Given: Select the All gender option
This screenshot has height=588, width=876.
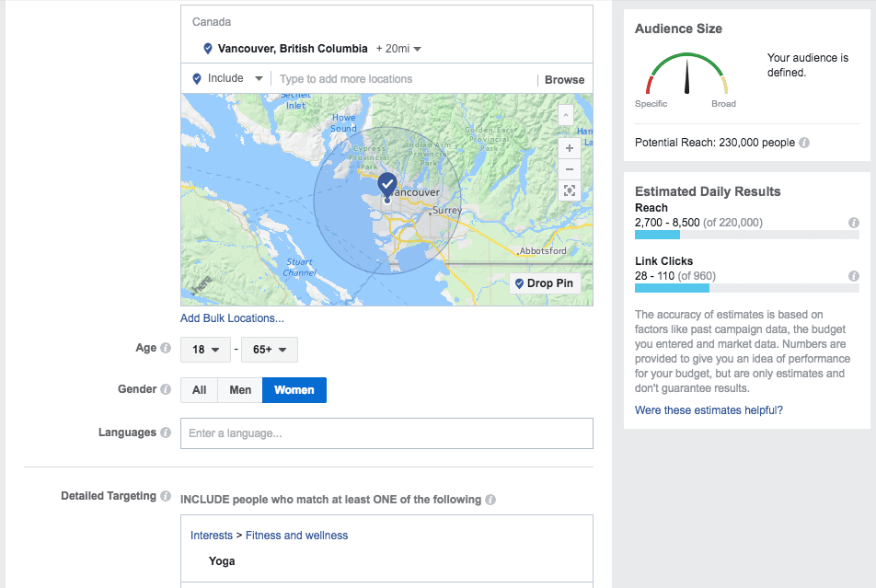Looking at the screenshot, I should (x=199, y=390).
